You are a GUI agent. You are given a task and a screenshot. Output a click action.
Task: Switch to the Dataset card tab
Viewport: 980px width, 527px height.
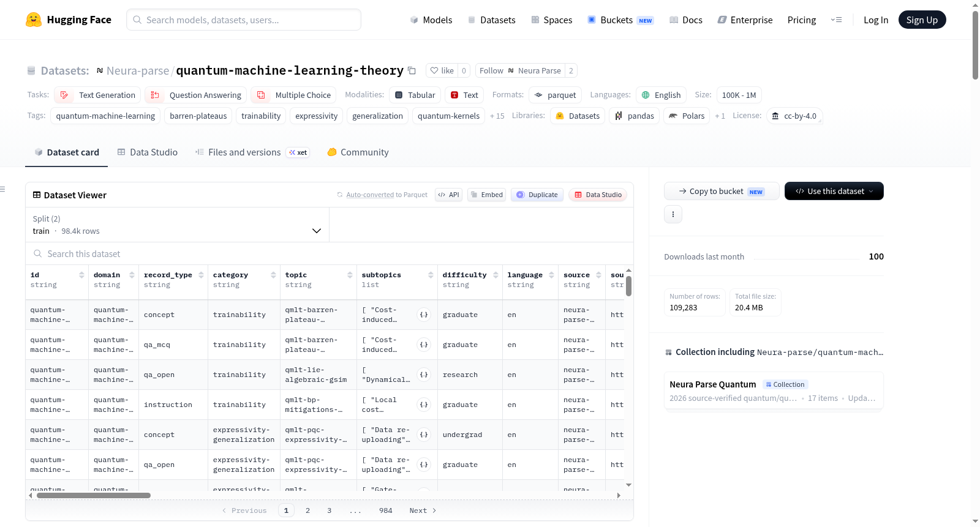[67, 152]
